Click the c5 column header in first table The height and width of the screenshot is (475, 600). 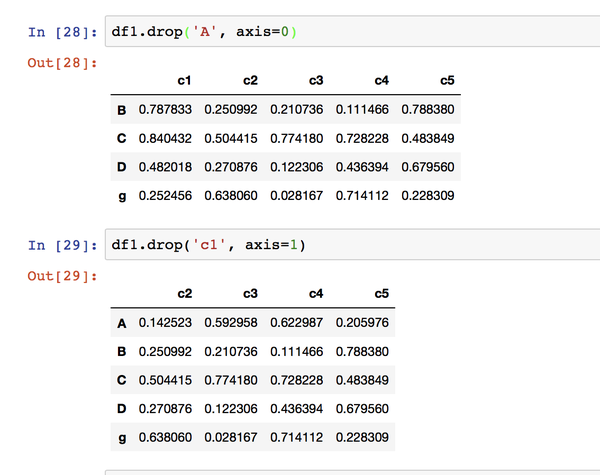(x=446, y=79)
